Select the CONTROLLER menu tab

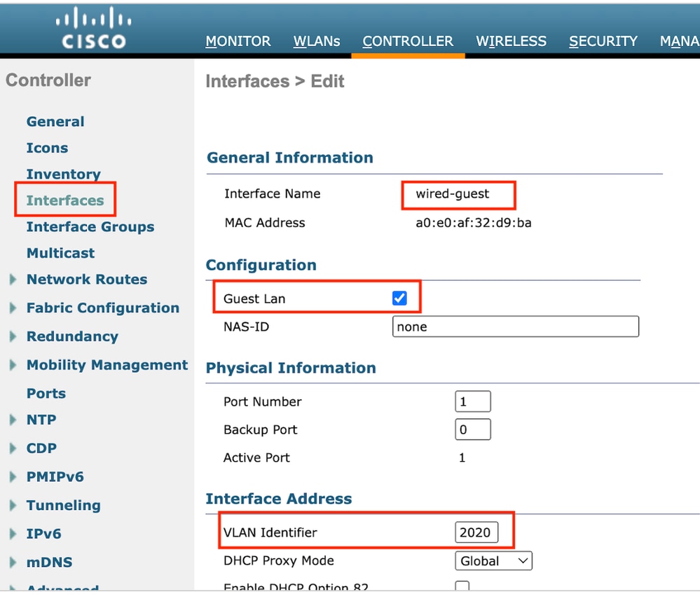coord(408,41)
